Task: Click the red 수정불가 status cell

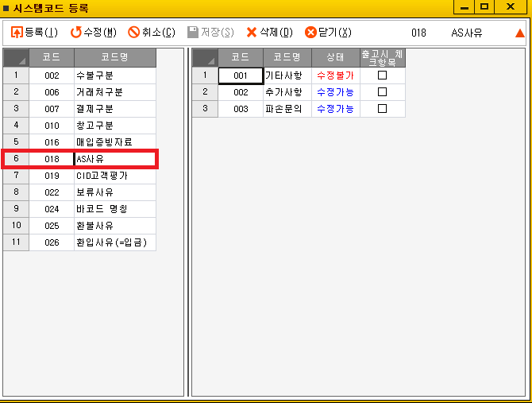Action: pos(336,75)
